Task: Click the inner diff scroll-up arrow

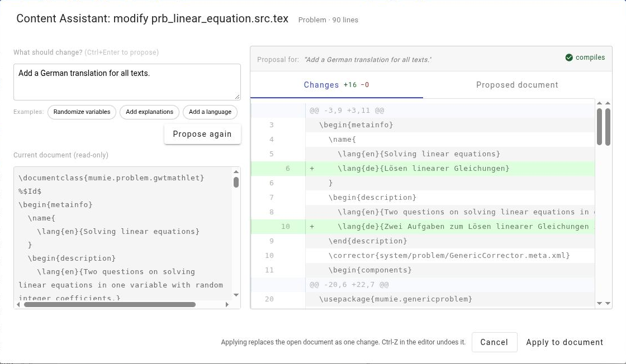Action: [x=599, y=103]
